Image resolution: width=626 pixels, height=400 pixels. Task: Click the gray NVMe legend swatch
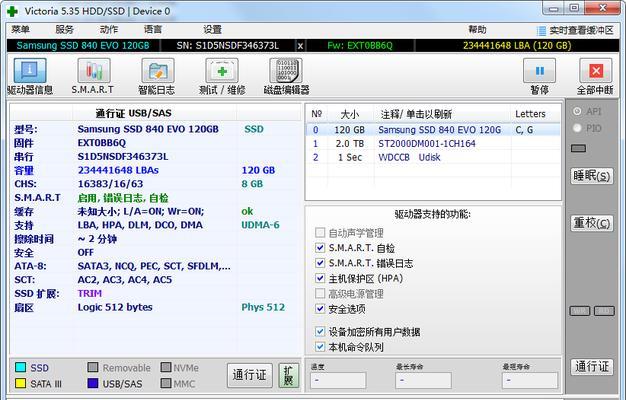[x=166, y=367]
